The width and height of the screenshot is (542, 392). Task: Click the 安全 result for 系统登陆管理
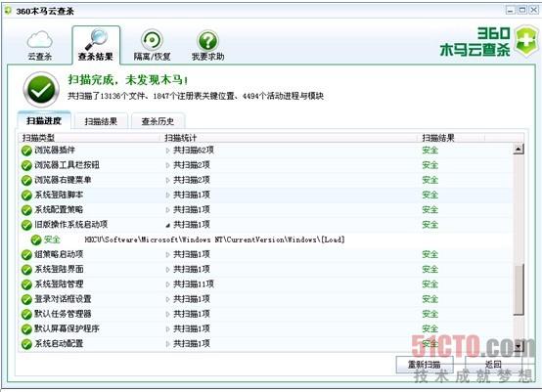pyautogui.click(x=430, y=284)
